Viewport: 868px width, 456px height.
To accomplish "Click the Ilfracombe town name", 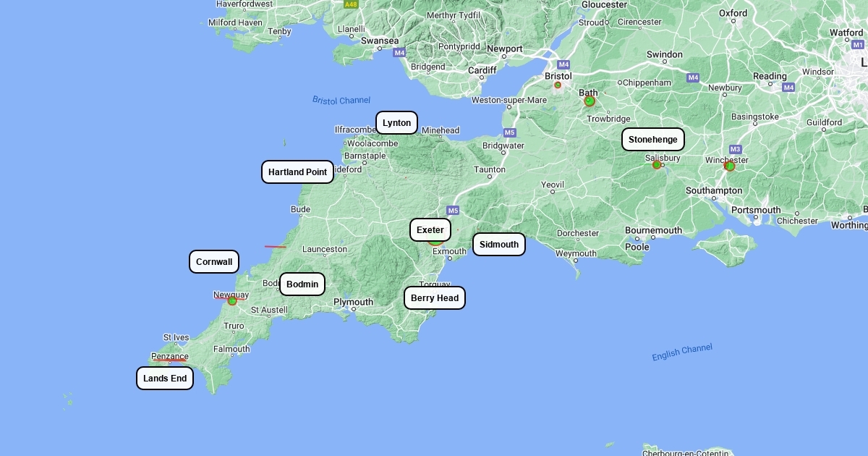I will 356,130.
